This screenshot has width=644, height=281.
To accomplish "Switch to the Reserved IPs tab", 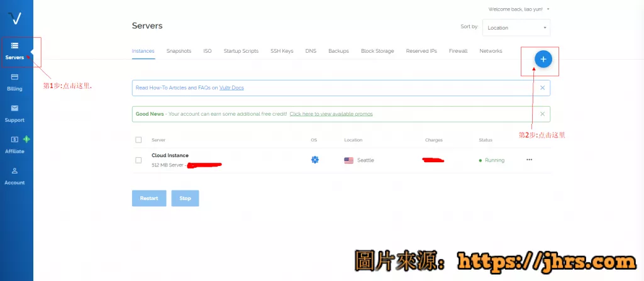I will pyautogui.click(x=421, y=51).
